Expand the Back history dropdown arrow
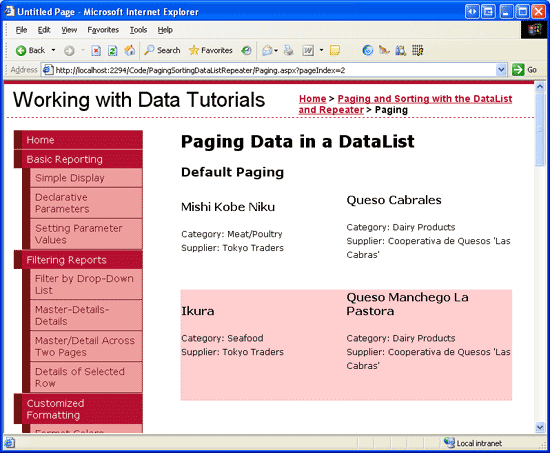The width and height of the screenshot is (550, 453). point(53,50)
